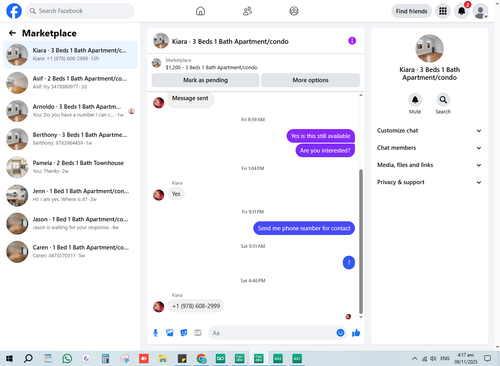
Task: Click the '+1 (978) 608-2999' message bubble
Action: tap(196, 306)
